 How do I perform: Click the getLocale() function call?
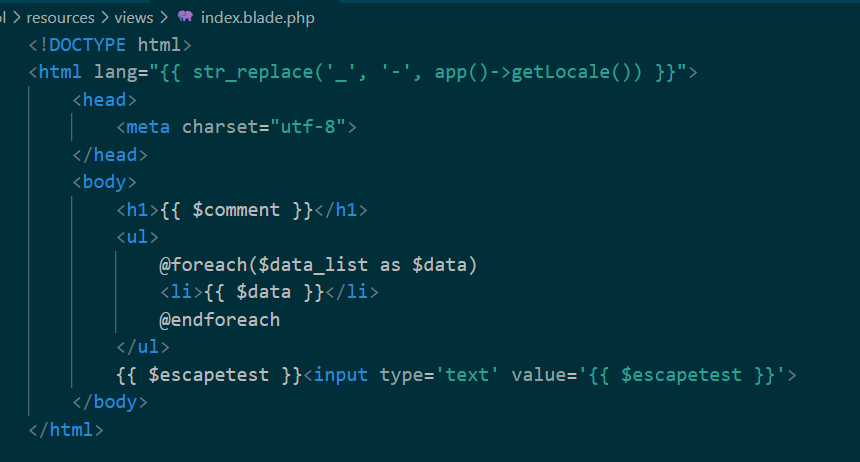tap(576, 72)
